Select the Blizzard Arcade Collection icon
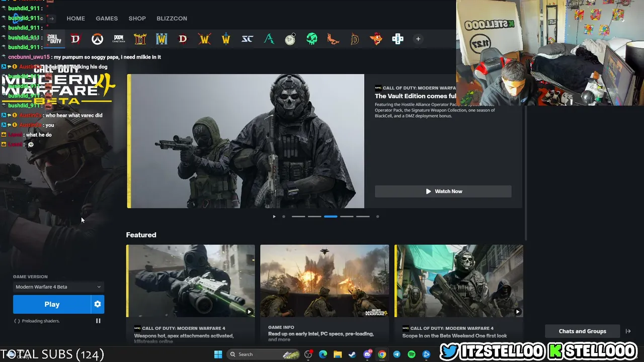This screenshot has width=644, height=362. coord(397,39)
